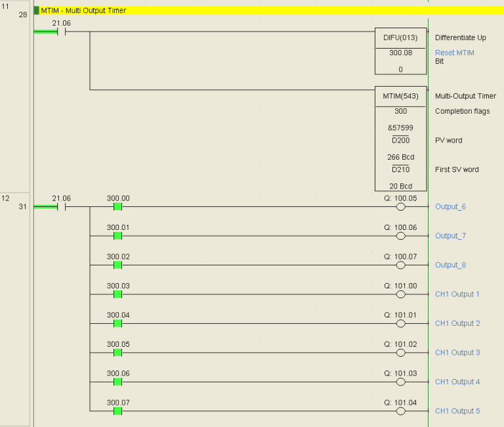Select the 300.03 green contact
This screenshot has height=427, width=504.
(x=118, y=294)
